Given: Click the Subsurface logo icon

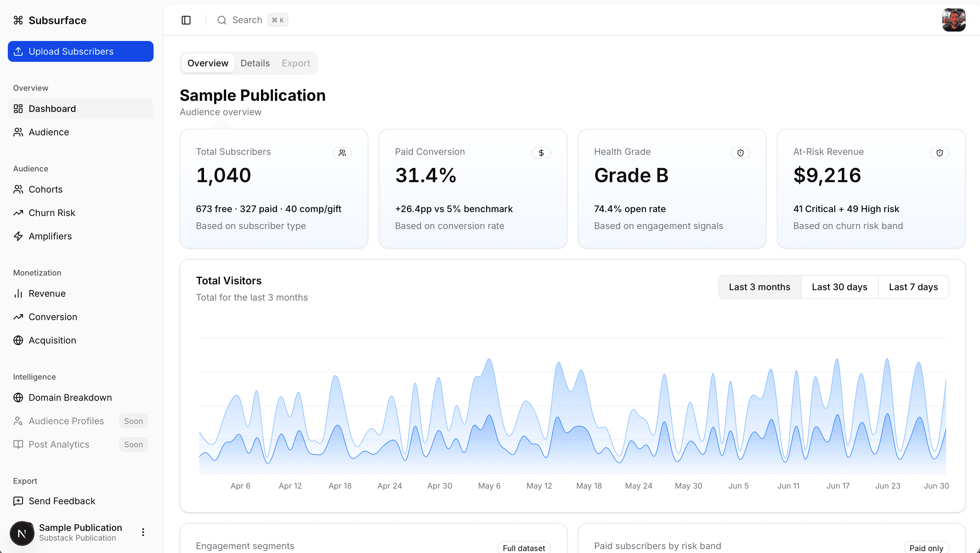Looking at the screenshot, I should pyautogui.click(x=18, y=20).
